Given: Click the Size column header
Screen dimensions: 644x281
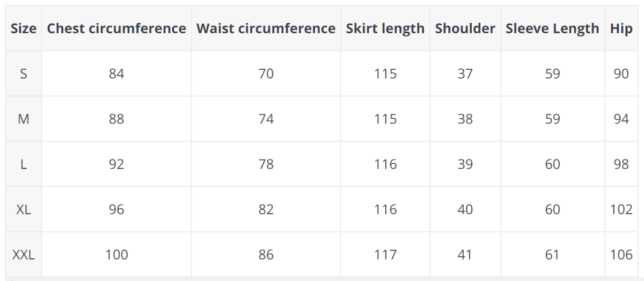Looking at the screenshot, I should click(24, 28).
